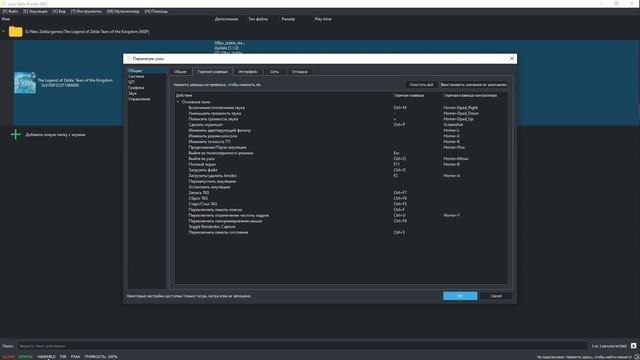The width and height of the screenshot is (640, 360).
Task: Open the 'Вид' menu
Action: click(59, 11)
